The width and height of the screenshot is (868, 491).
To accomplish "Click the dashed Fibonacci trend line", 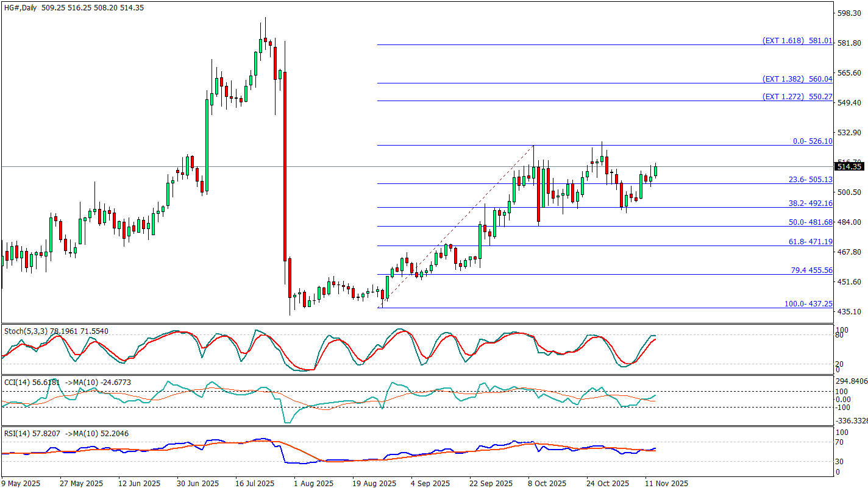I will [457, 226].
